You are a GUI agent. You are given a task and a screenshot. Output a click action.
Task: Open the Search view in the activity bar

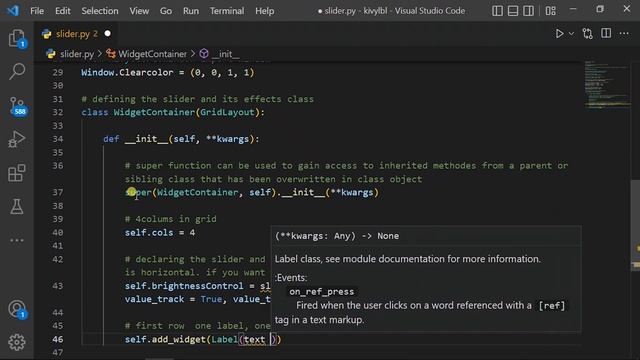click(17, 71)
